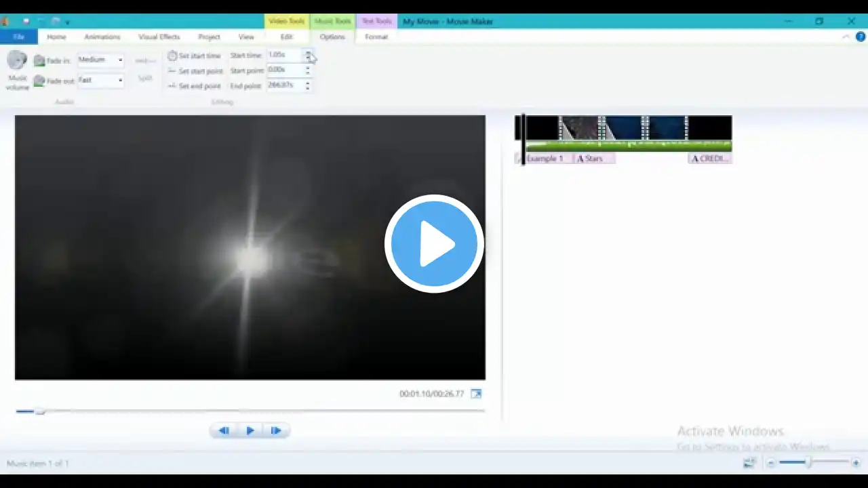The height and width of the screenshot is (488, 868).
Task: Decrease the Start point value
Action: click(308, 73)
